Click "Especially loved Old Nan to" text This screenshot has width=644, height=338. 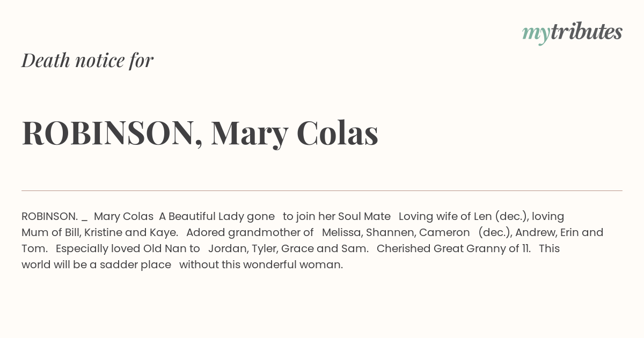pos(128,248)
